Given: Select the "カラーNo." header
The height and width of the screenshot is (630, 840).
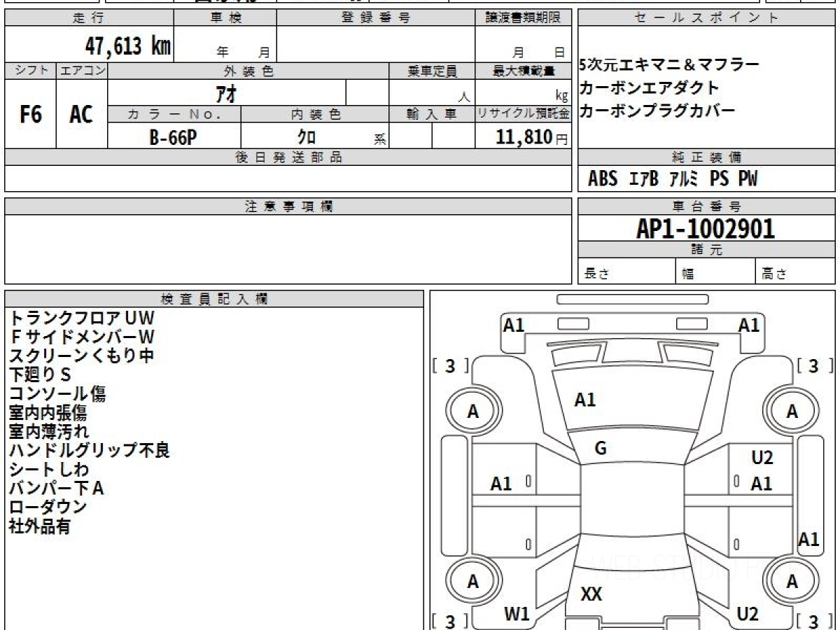Looking at the screenshot, I should [174, 114].
